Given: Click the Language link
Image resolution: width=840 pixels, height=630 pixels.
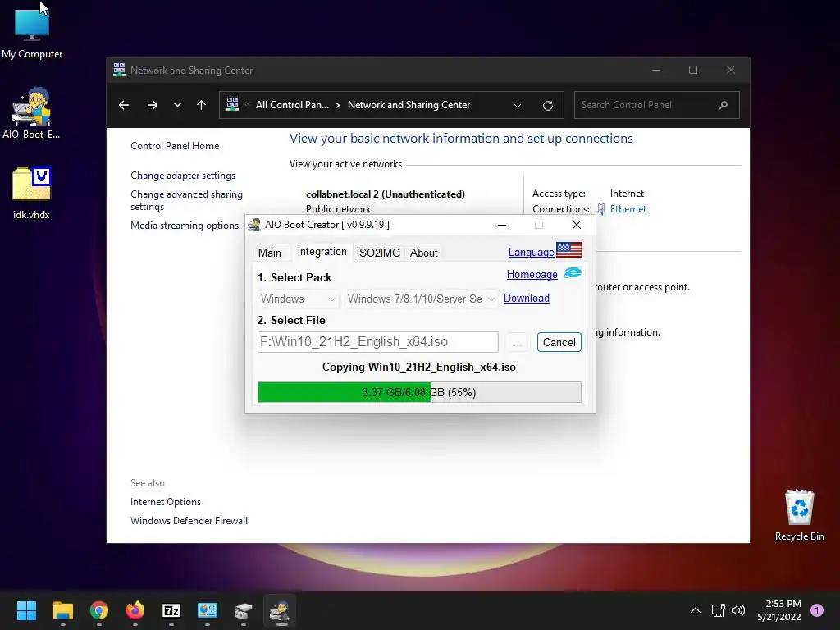Looking at the screenshot, I should point(531,253).
